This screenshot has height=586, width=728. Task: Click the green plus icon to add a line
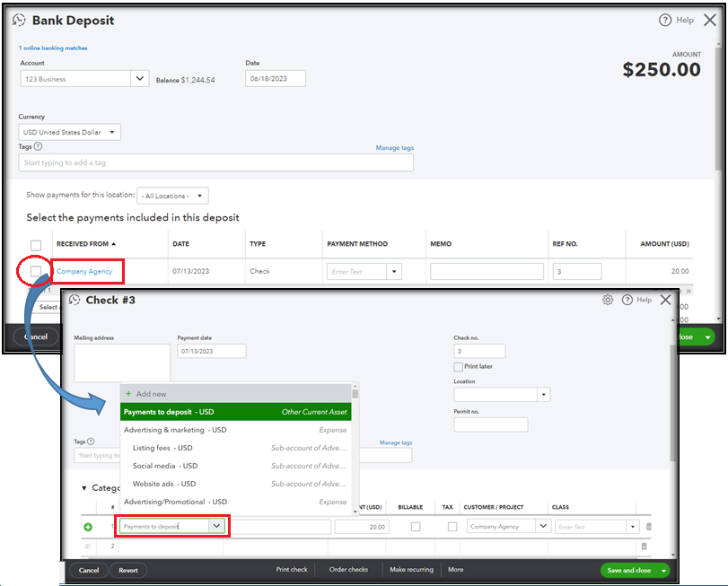tap(86, 526)
